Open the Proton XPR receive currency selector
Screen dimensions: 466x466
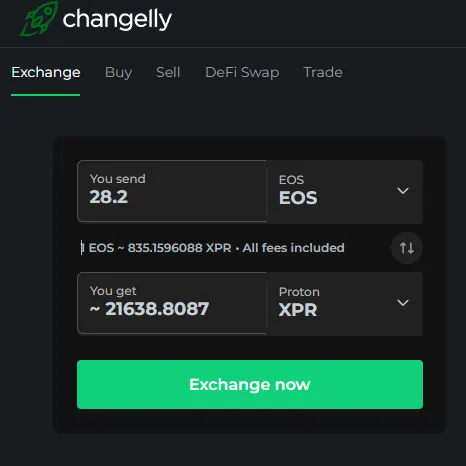click(345, 304)
